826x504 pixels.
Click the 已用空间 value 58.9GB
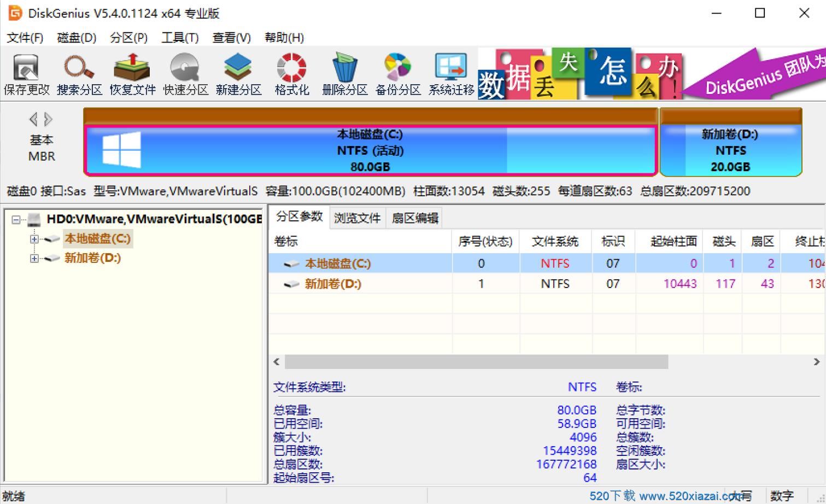click(x=576, y=424)
